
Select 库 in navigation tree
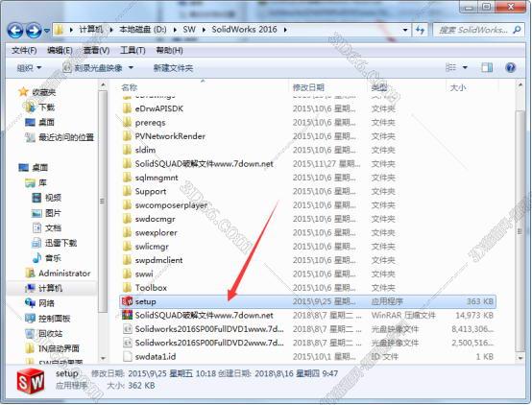tap(36, 183)
